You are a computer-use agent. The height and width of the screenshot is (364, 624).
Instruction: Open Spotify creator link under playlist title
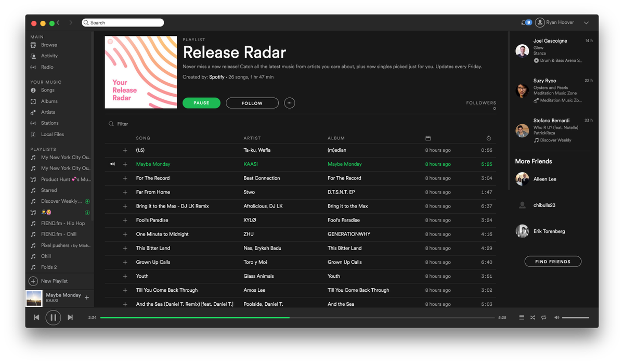coord(217,77)
